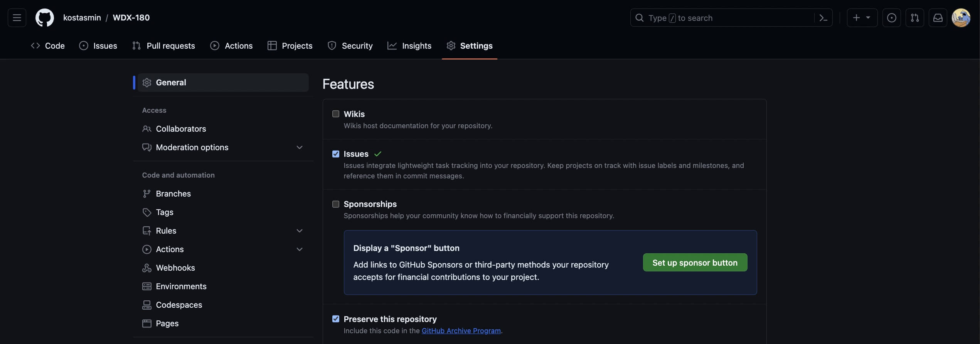The height and width of the screenshot is (344, 980).
Task: Click the Branches git-branch icon
Action: pos(147,194)
